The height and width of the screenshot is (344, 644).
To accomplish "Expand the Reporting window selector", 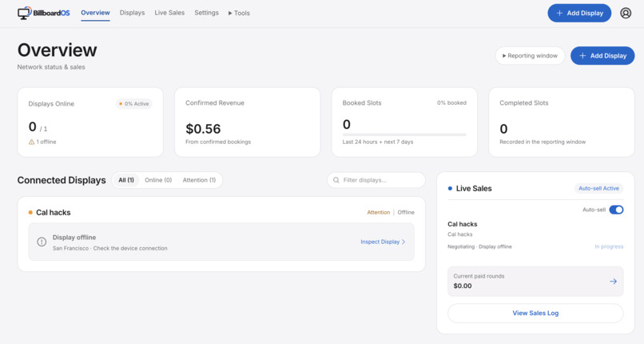I will pos(530,55).
